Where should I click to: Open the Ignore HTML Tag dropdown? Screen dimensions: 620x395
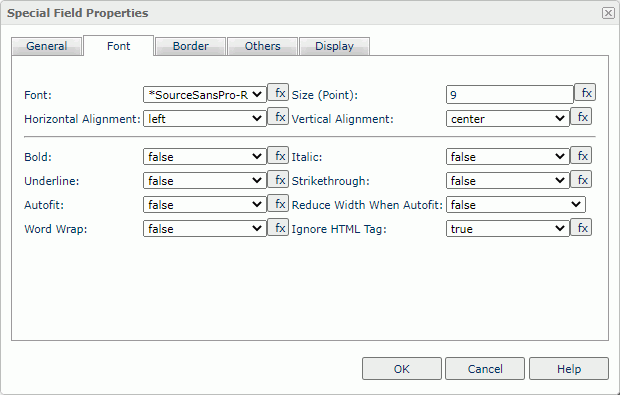coord(507,229)
